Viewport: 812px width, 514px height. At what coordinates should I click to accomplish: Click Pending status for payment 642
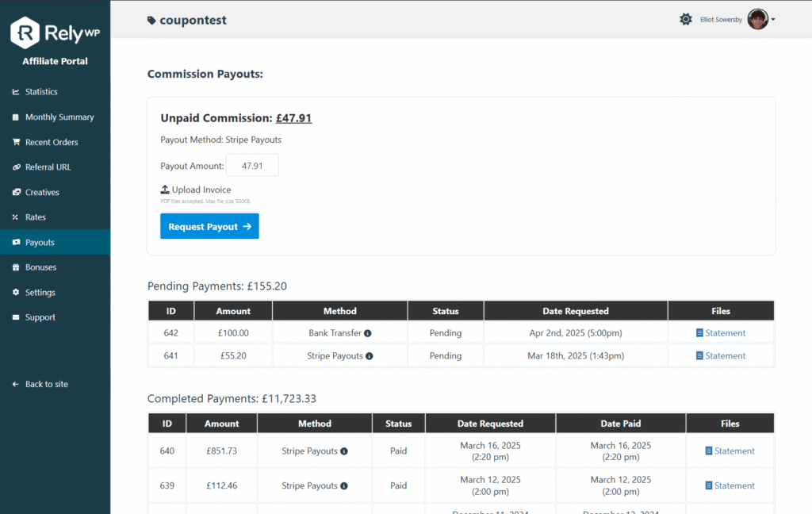[x=446, y=333]
